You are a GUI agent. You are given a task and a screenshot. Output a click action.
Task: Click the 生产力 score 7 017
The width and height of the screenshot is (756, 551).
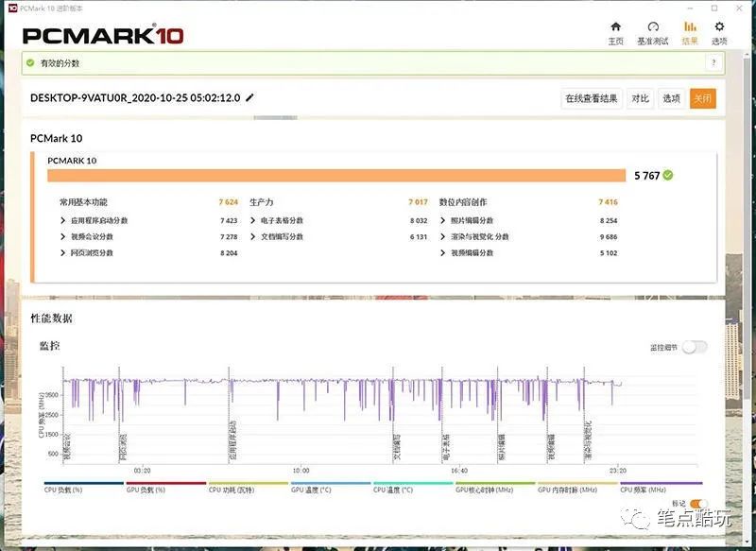click(x=418, y=202)
